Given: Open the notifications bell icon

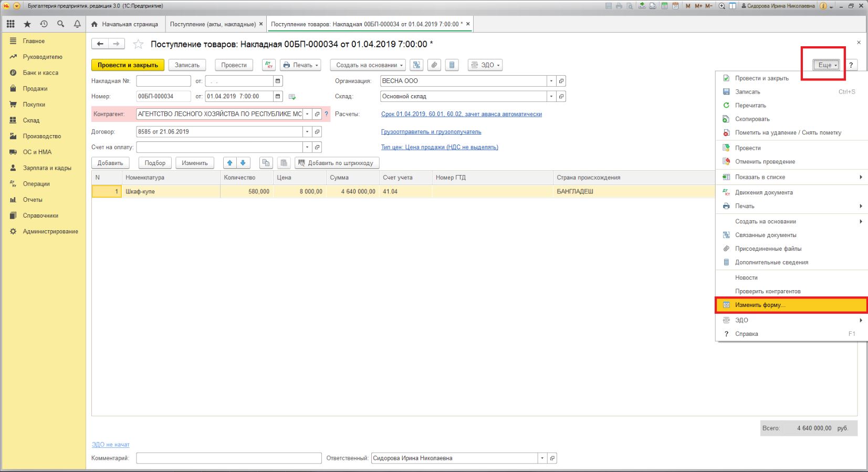Looking at the screenshot, I should tap(77, 24).
